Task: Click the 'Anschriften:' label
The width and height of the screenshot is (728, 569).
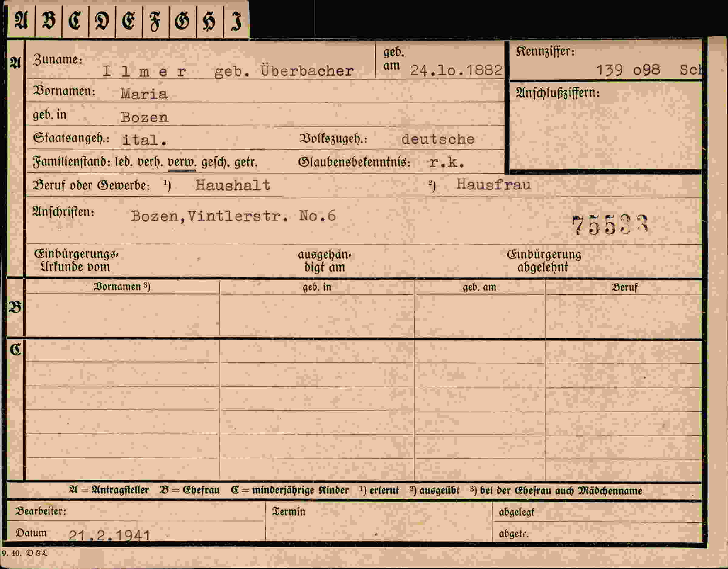Action: (63, 212)
